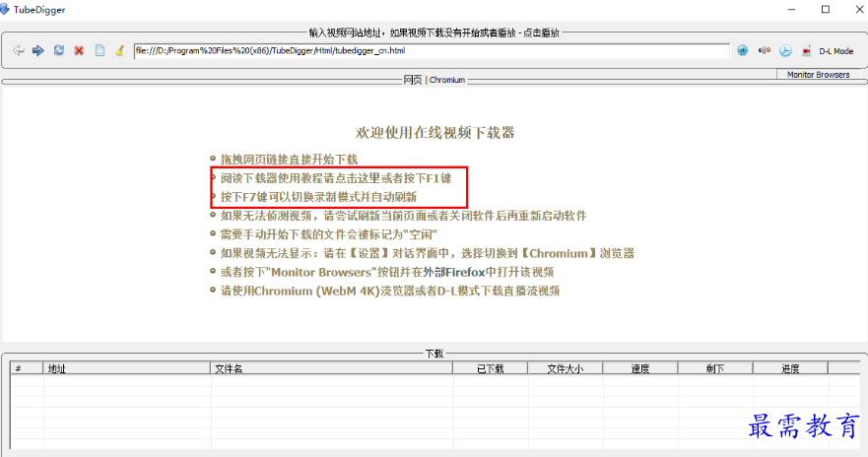This screenshot has height=457, width=868.
Task: Click the line mentioning Monitor Browsers and Firefox
Action: [387, 272]
